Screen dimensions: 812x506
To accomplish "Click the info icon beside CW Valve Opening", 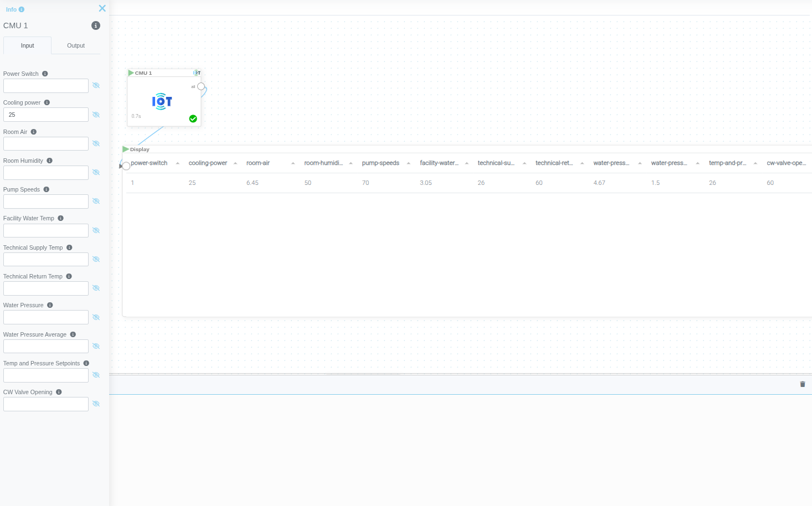I will coord(59,392).
